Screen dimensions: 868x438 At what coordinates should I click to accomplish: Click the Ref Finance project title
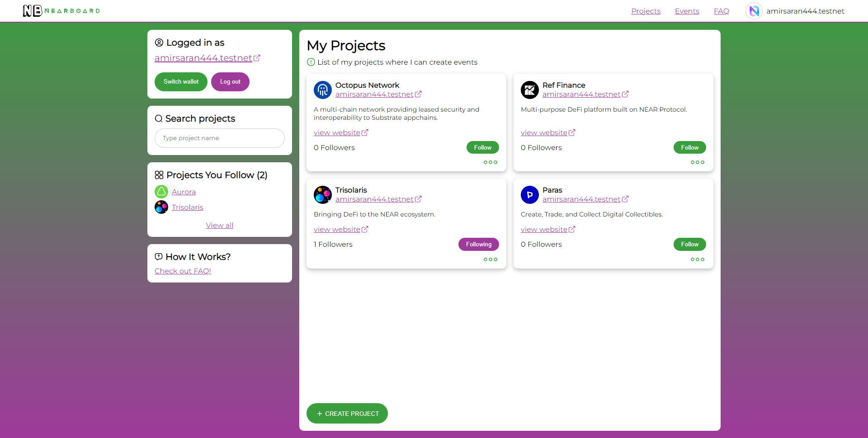point(564,85)
